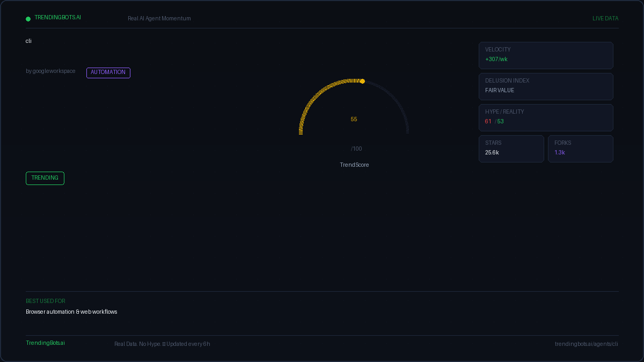Open the 'by googleworkspace' author text
The image size is (644, 362).
pyautogui.click(x=50, y=71)
